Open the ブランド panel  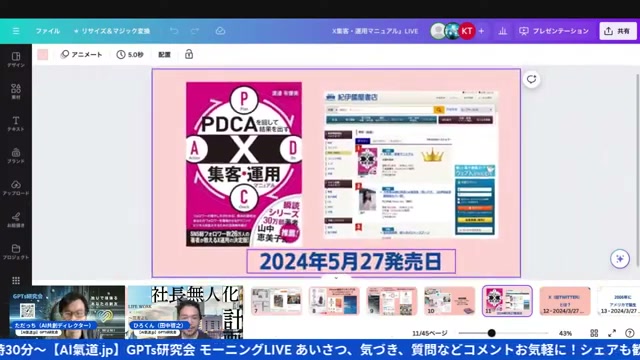[16, 156]
